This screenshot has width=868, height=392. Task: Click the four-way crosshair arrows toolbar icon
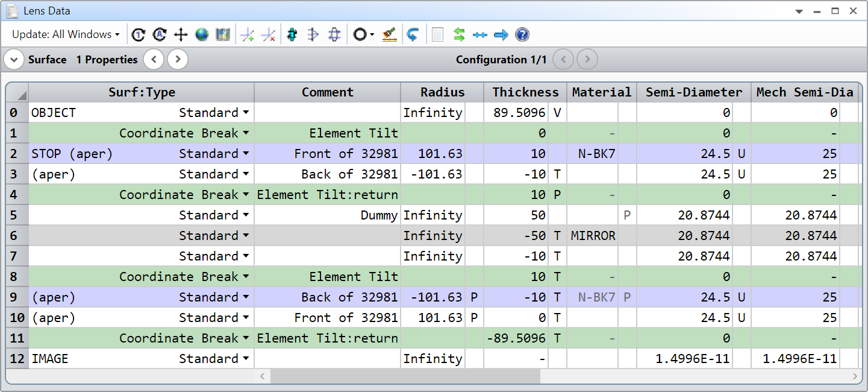pos(181,35)
